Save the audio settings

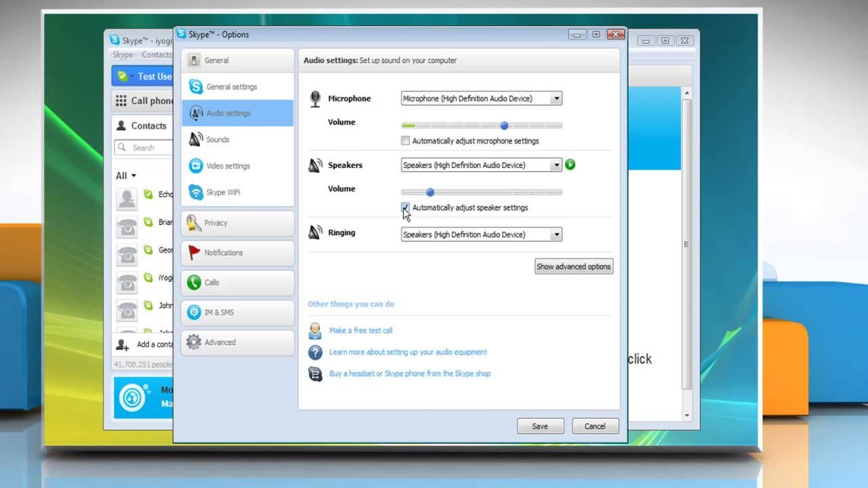coord(540,426)
